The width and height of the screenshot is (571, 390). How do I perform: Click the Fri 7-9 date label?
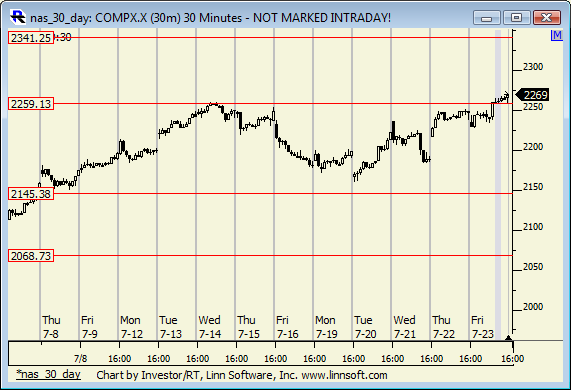pyautogui.click(x=89, y=327)
